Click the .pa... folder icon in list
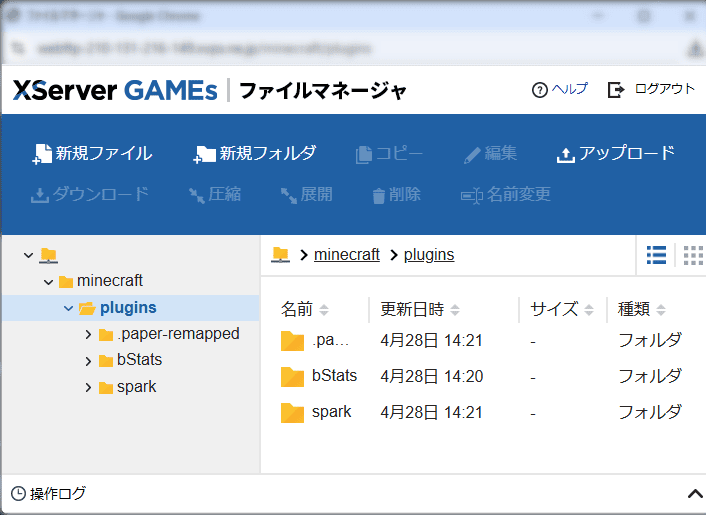706x515 pixels. coord(292,341)
